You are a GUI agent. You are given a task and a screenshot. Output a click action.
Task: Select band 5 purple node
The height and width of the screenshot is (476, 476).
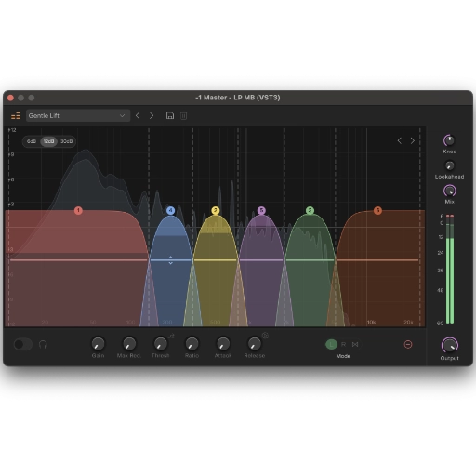coord(261,211)
